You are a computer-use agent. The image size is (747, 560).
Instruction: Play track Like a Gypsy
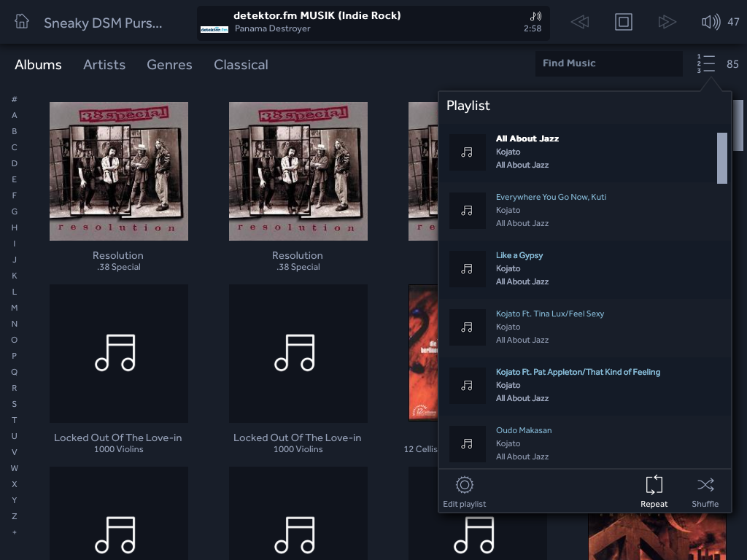519,255
